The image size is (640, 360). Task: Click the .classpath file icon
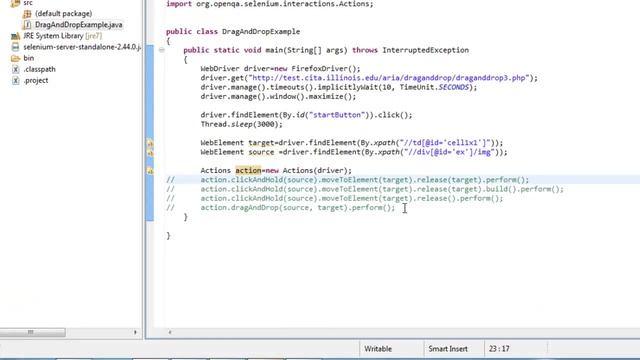pos(16,69)
